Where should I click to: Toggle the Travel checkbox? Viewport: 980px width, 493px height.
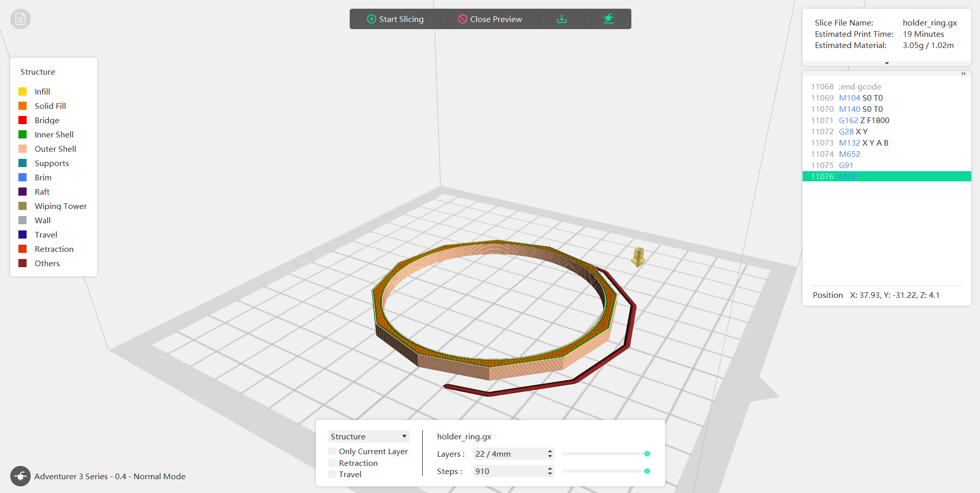pyautogui.click(x=332, y=474)
